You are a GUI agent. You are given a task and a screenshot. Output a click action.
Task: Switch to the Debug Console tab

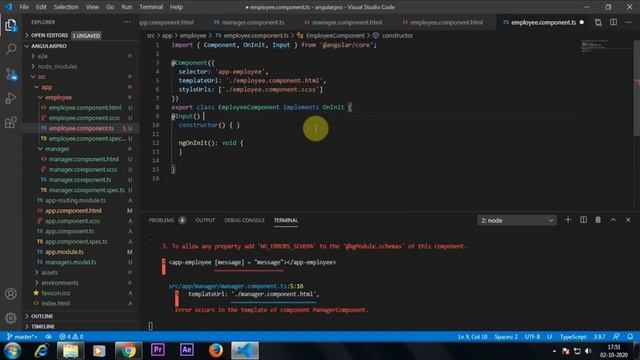(244, 220)
